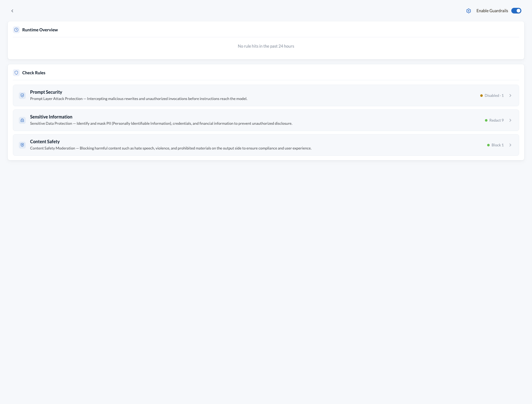Open the Content Safety rule title
This screenshot has height=404, width=532.
pos(45,142)
